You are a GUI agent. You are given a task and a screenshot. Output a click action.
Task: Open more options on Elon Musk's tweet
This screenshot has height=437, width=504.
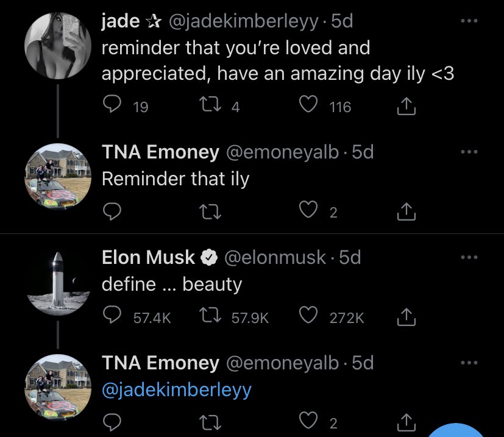(469, 258)
